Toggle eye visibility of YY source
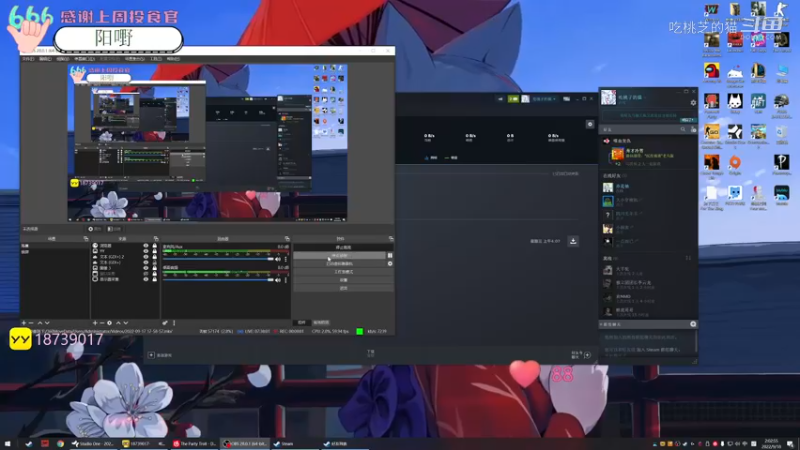 pos(146,252)
